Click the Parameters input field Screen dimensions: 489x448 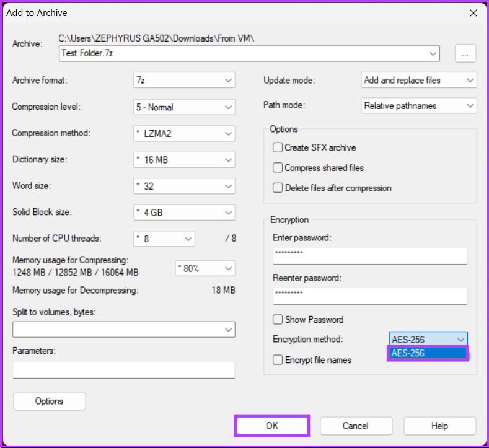(124, 370)
